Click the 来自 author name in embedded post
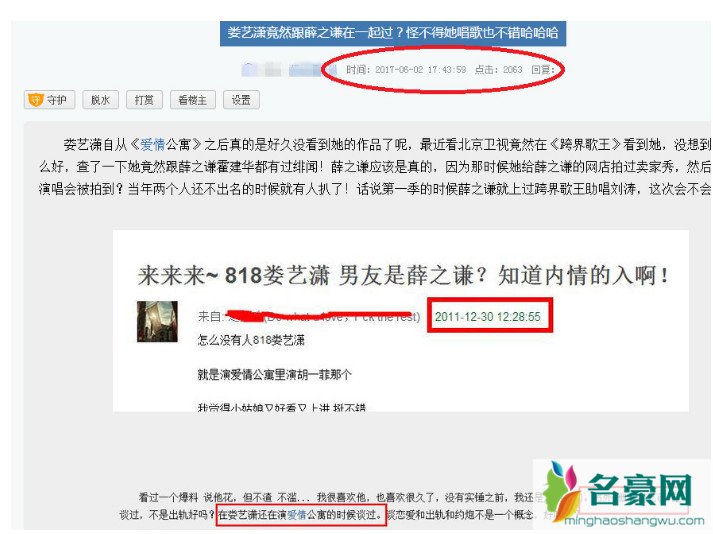 coord(309,316)
